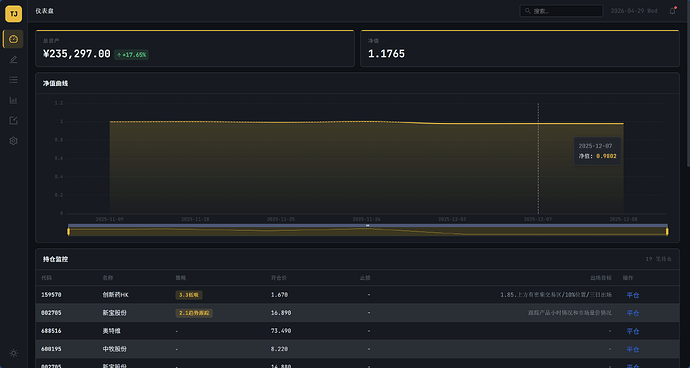Open the settings gear icon in sidebar

[x=14, y=141]
